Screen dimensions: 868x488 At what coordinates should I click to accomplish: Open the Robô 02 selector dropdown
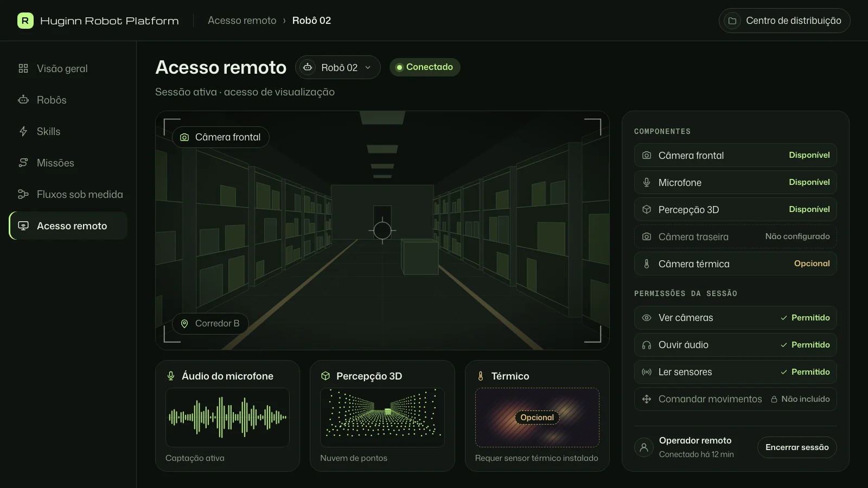[x=338, y=67]
